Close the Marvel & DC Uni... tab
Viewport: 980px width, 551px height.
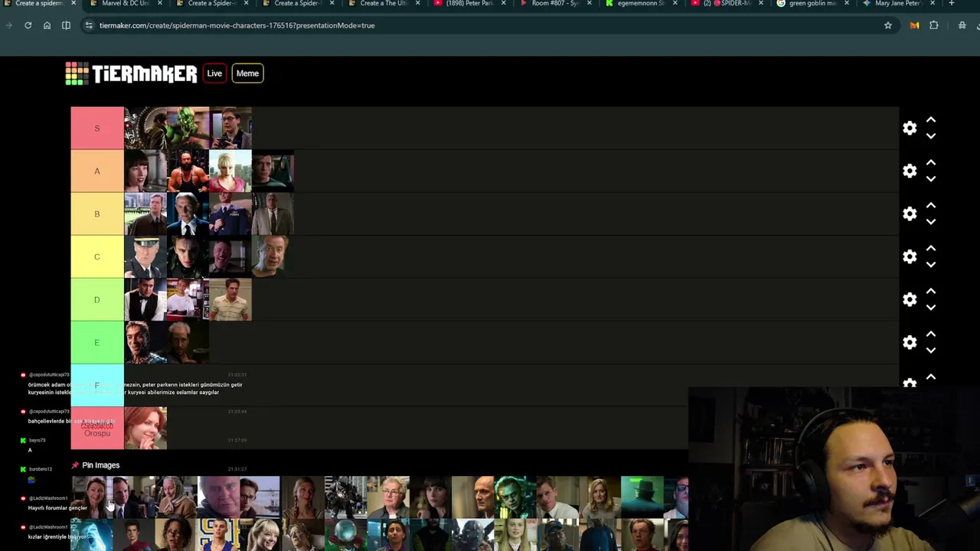[x=159, y=4]
